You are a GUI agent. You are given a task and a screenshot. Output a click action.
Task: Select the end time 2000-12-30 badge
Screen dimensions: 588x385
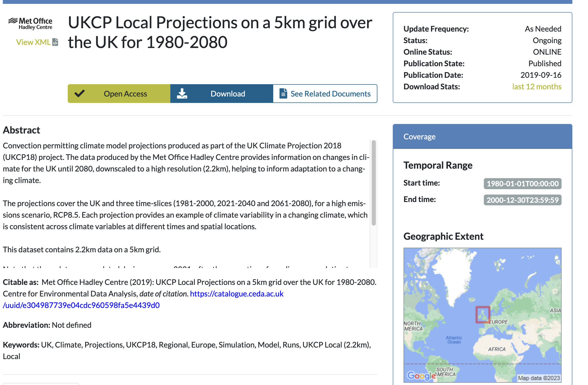522,200
